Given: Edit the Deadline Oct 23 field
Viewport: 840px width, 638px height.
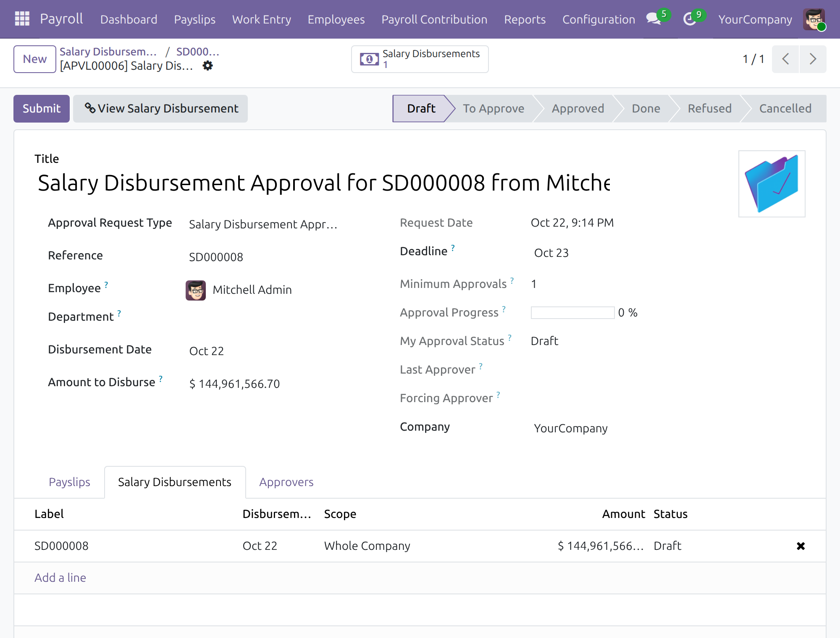Looking at the screenshot, I should click(x=551, y=253).
